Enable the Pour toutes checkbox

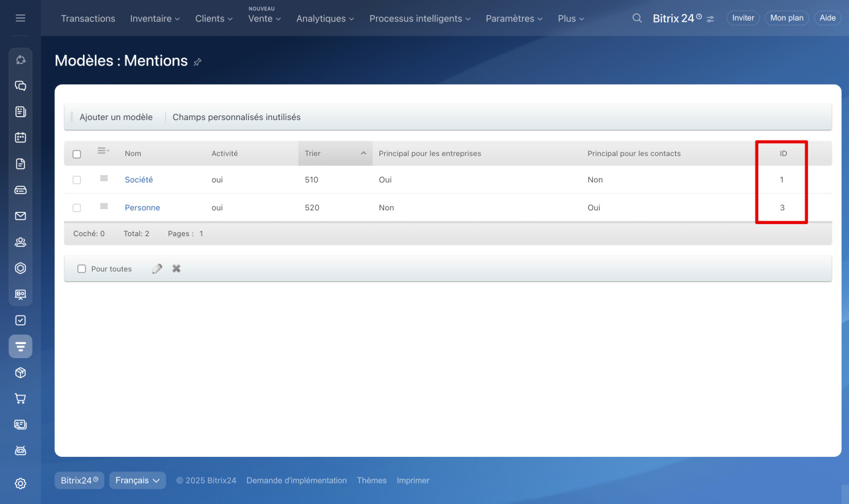tap(82, 269)
